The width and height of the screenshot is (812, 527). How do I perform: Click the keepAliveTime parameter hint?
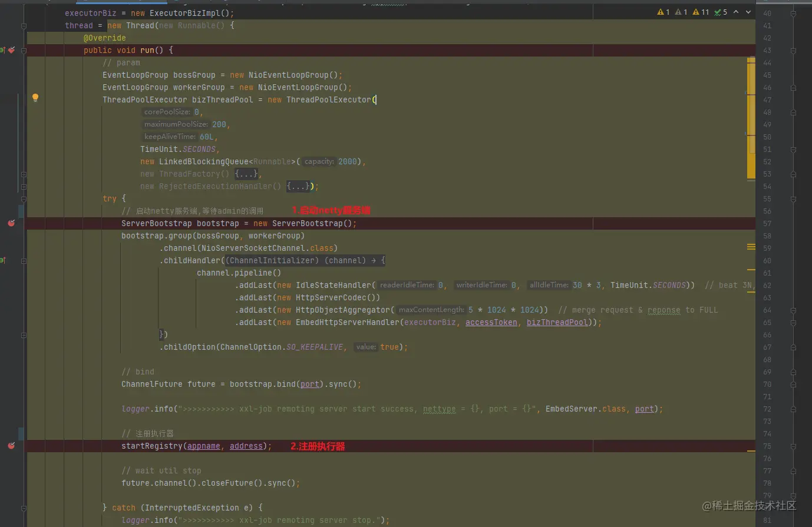(x=170, y=137)
